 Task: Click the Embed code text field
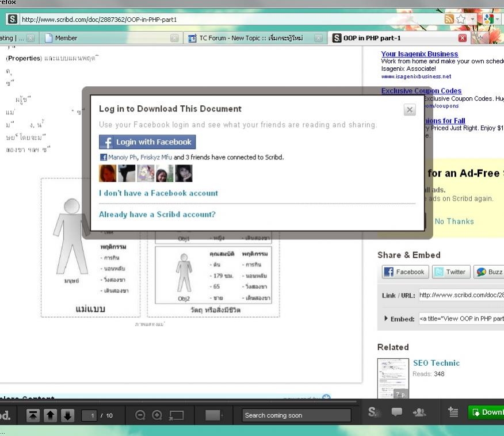click(x=461, y=319)
